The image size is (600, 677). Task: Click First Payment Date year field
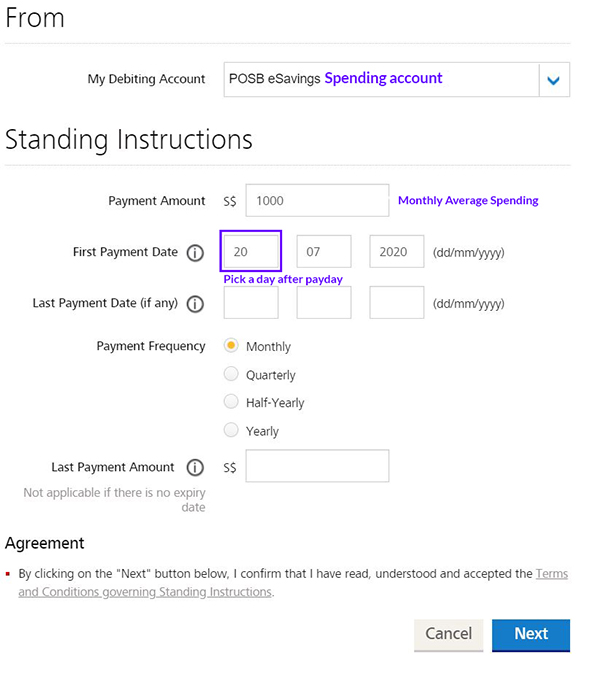tap(397, 252)
